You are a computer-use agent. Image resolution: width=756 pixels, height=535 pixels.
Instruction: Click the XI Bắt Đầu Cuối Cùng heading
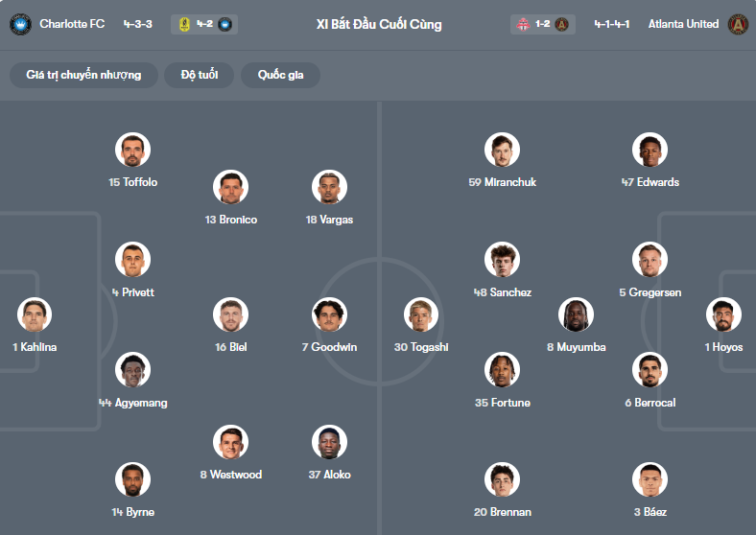click(379, 24)
